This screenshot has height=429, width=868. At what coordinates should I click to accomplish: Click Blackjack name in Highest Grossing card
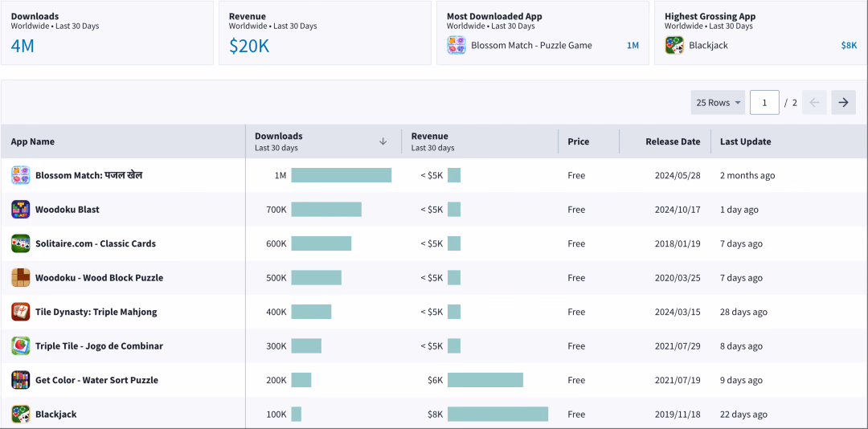tap(709, 46)
